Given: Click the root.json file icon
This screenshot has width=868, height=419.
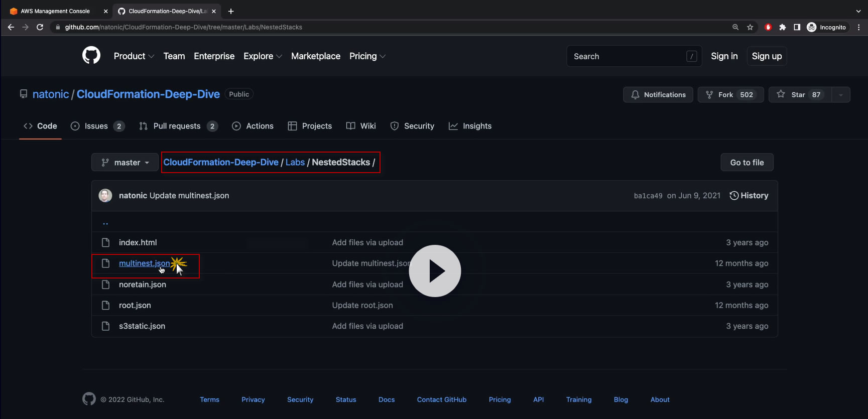Looking at the screenshot, I should coord(105,305).
